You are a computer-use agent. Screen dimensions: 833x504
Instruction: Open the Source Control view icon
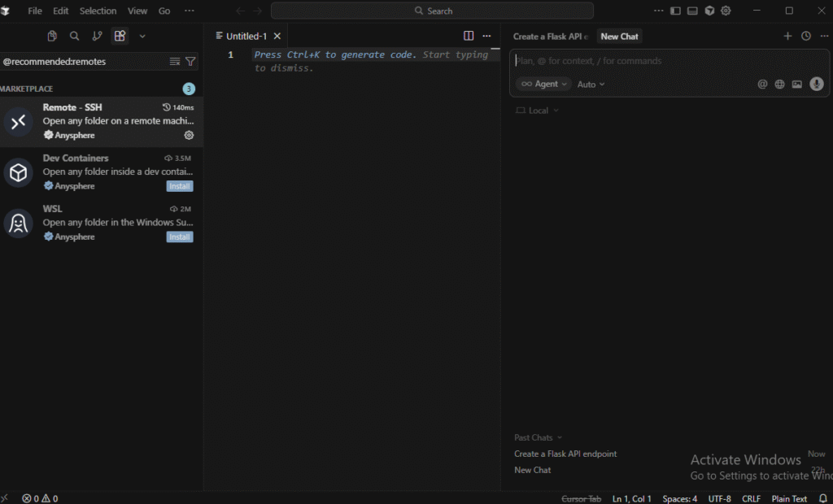pyautogui.click(x=97, y=36)
